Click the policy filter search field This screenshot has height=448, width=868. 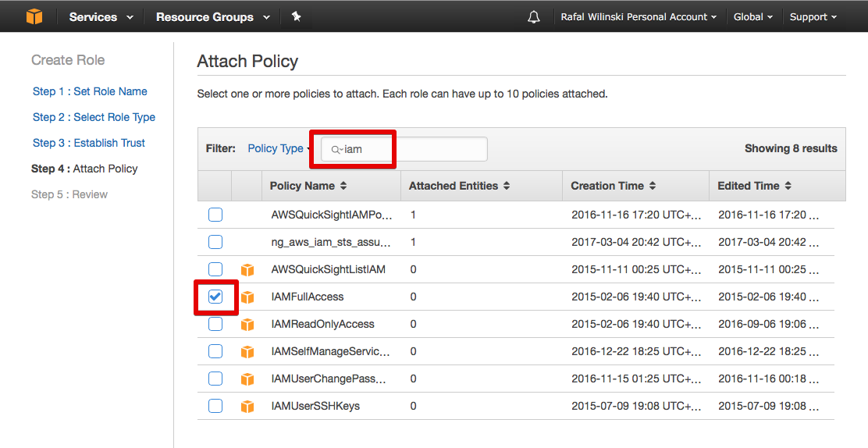pos(404,149)
